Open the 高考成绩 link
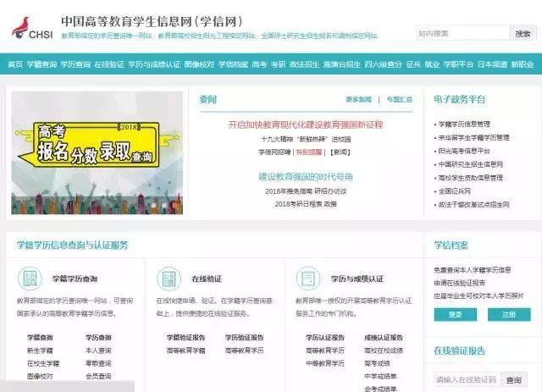This screenshot has height=392, width=542. [x=377, y=363]
